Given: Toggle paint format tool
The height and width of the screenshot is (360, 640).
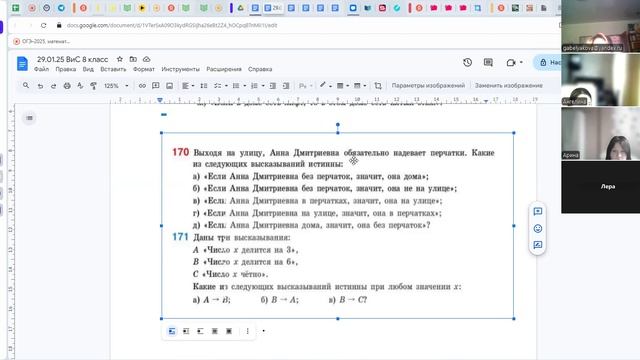Looking at the screenshot, I should pyautogui.click(x=93, y=86).
